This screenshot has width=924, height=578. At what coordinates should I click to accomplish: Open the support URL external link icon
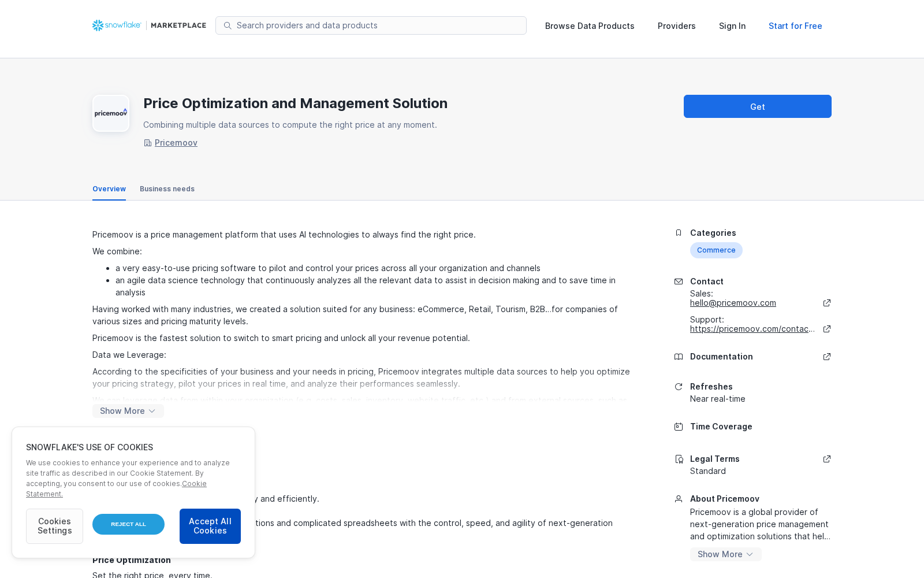[x=827, y=329]
